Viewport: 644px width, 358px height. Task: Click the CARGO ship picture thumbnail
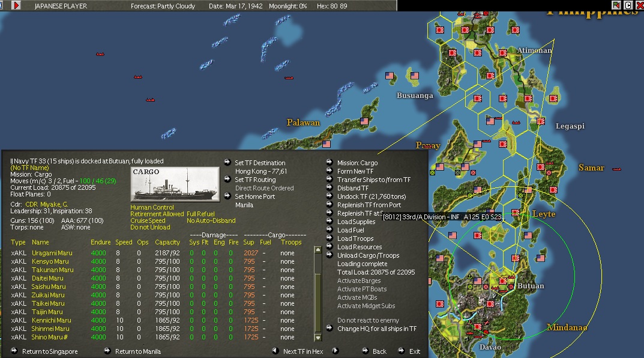click(175, 184)
